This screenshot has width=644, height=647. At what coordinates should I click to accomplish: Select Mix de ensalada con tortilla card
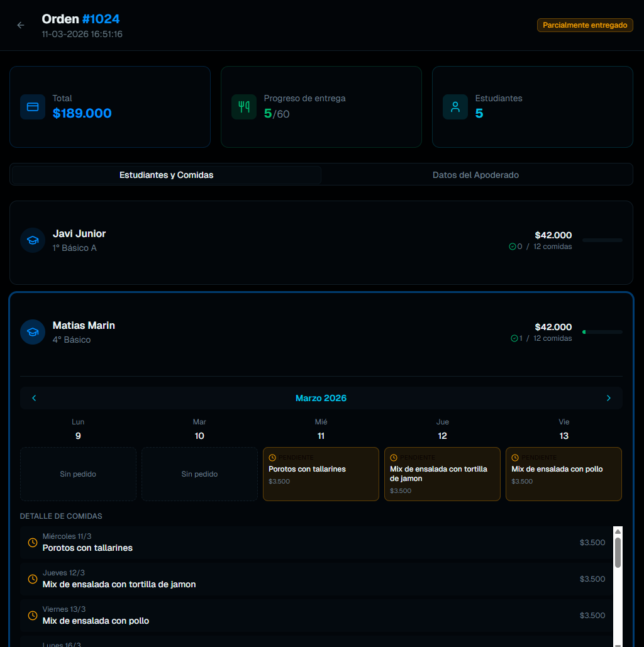pos(442,474)
